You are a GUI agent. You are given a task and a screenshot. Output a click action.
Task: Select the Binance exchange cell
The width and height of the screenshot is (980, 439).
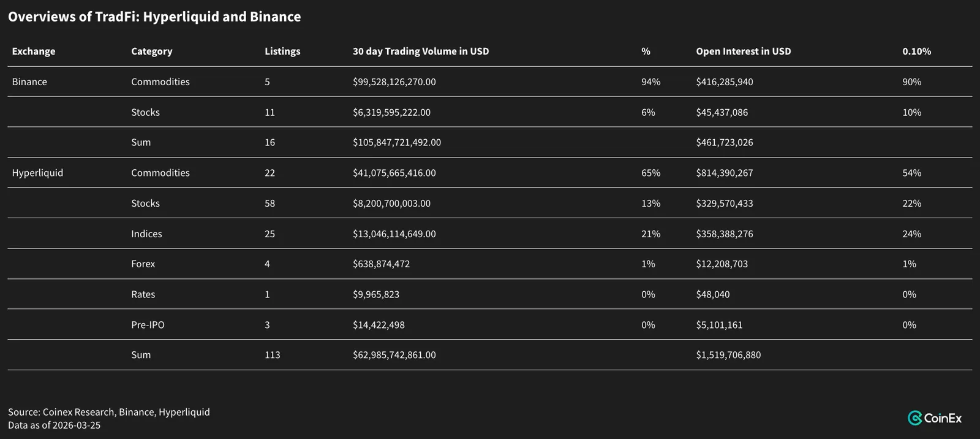tap(29, 82)
